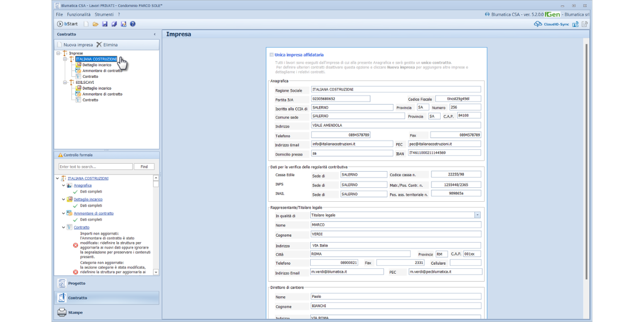Open the Strumenti menu
644x322 pixels.
tap(104, 14)
